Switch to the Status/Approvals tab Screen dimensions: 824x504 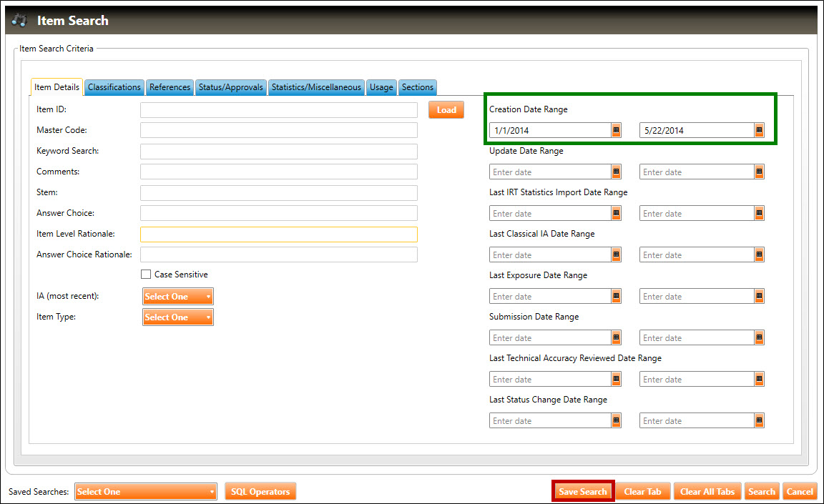coord(231,87)
